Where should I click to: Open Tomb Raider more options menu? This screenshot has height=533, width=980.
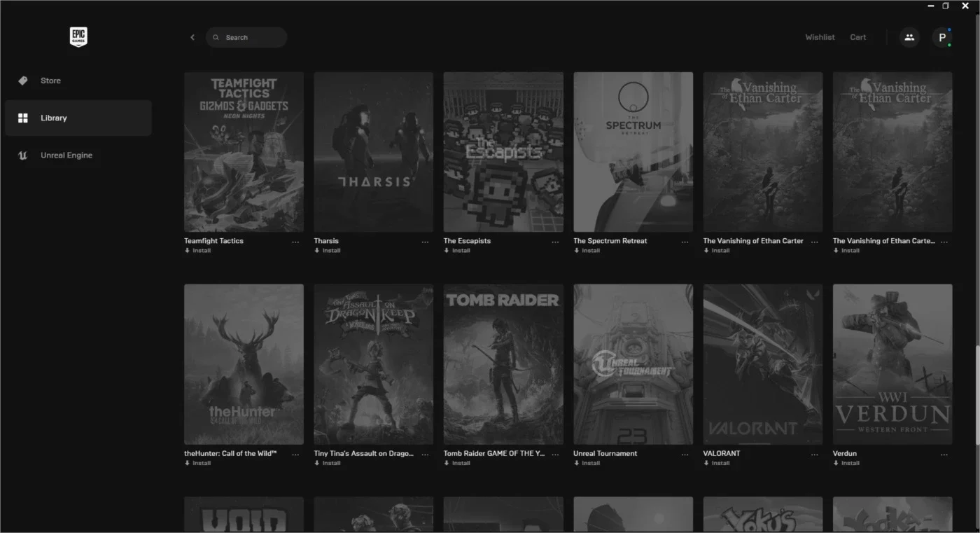click(x=555, y=455)
